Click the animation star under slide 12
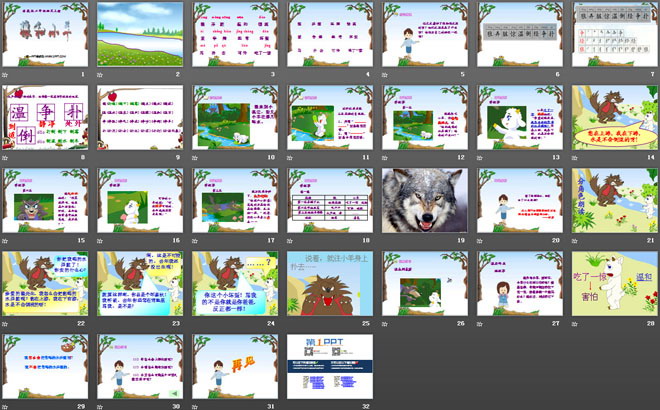The width and height of the screenshot is (660, 410). pos(385,158)
